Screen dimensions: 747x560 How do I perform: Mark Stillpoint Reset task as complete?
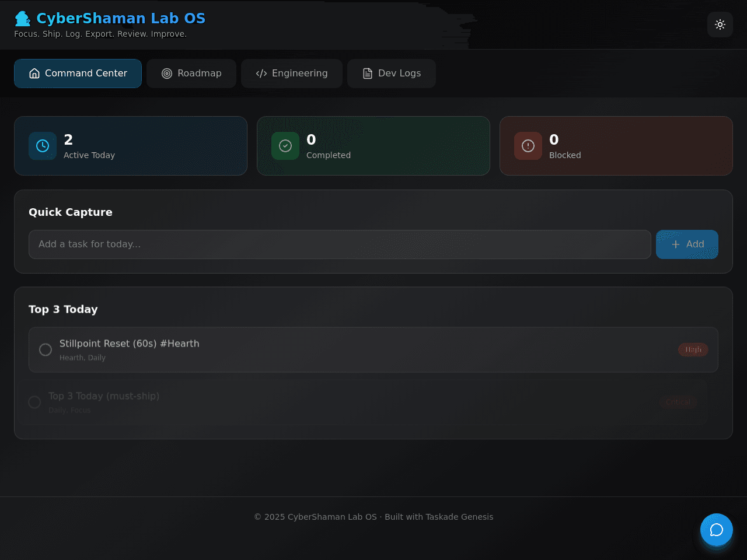[x=46, y=349]
